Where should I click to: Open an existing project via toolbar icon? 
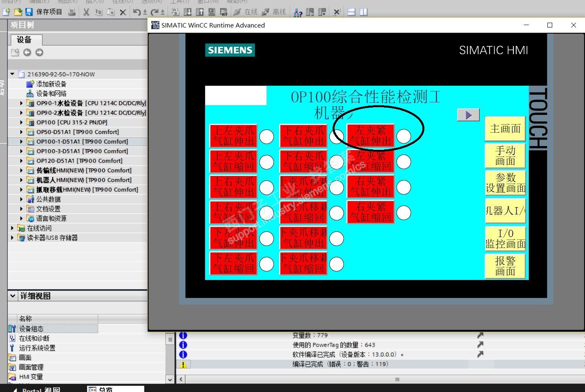pos(18,12)
